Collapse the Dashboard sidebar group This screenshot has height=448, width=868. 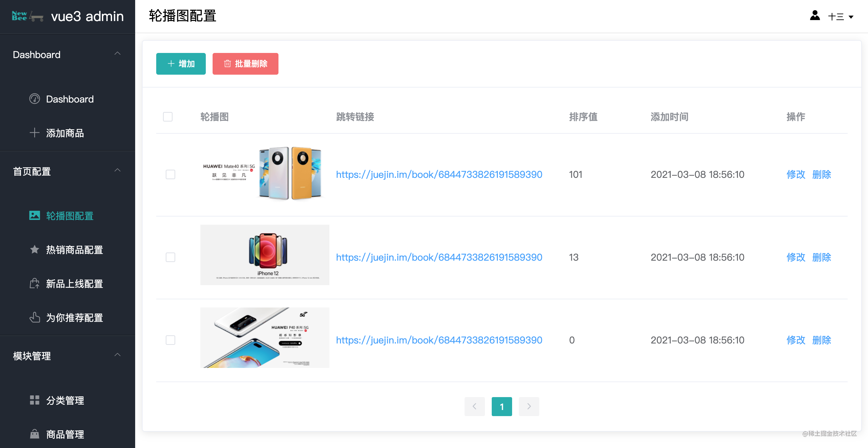117,54
